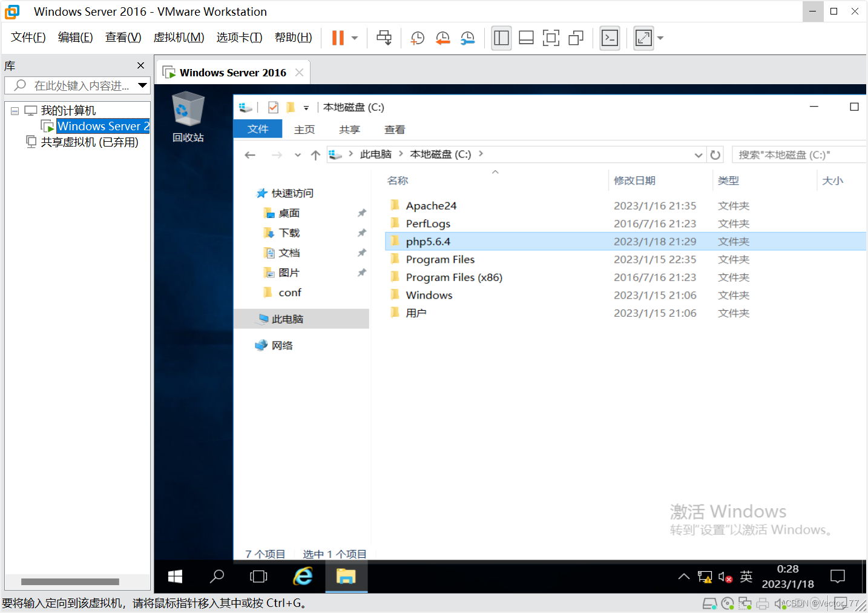The image size is (868, 613).
Task: Sort by the 名称 column header
Action: 398,181
